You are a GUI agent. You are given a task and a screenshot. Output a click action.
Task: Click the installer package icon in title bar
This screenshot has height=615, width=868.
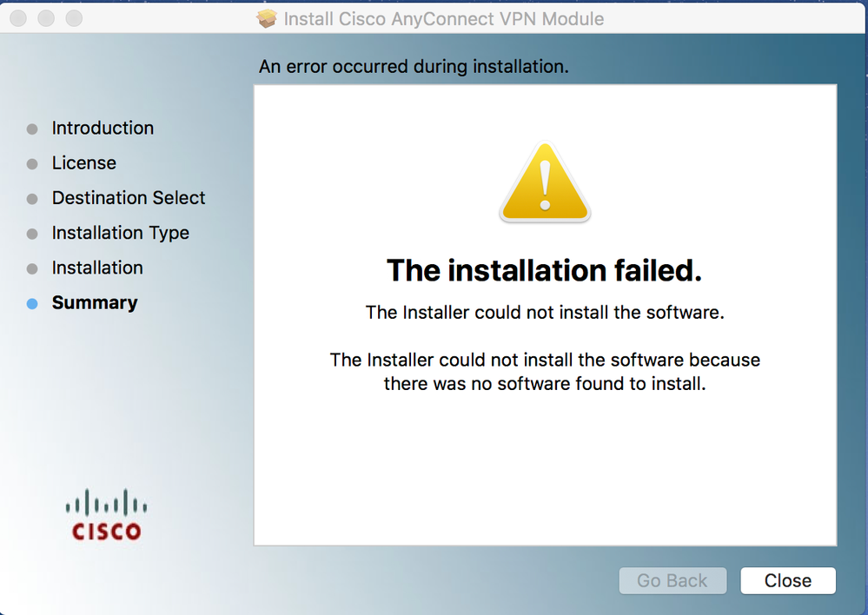[x=266, y=18]
